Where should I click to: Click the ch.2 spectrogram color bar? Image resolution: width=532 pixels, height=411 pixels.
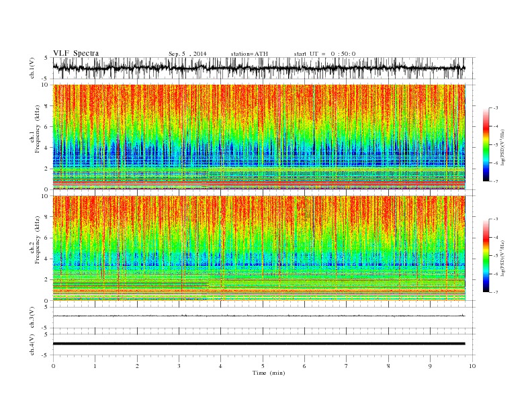coord(486,256)
